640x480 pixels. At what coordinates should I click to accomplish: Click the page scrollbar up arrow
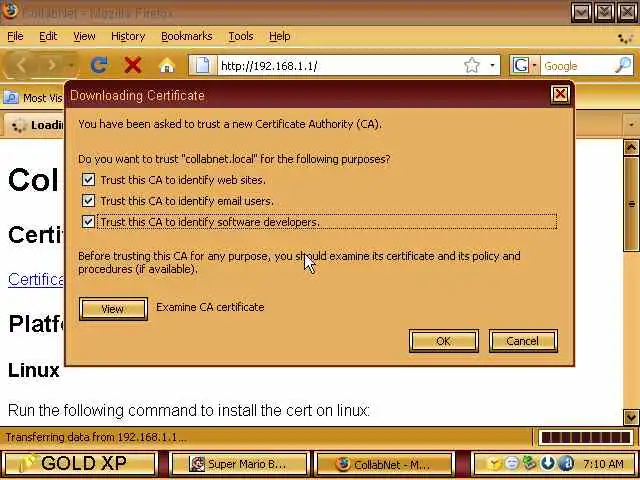click(x=631, y=147)
